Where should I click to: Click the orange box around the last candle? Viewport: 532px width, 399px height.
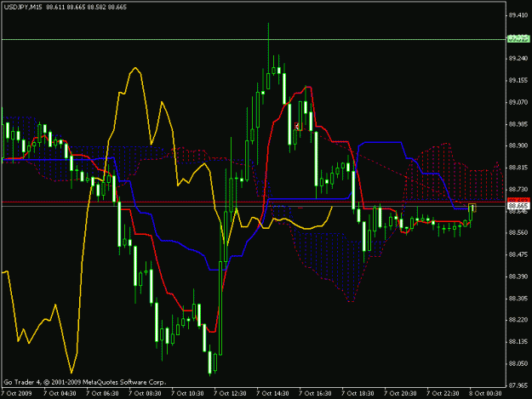(472, 208)
